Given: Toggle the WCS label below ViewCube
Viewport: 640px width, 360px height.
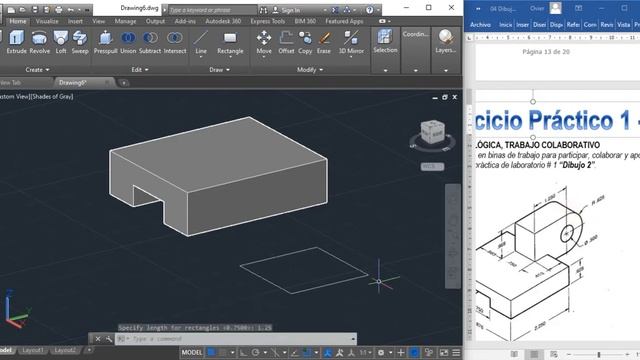Looking at the screenshot, I should coord(432,167).
